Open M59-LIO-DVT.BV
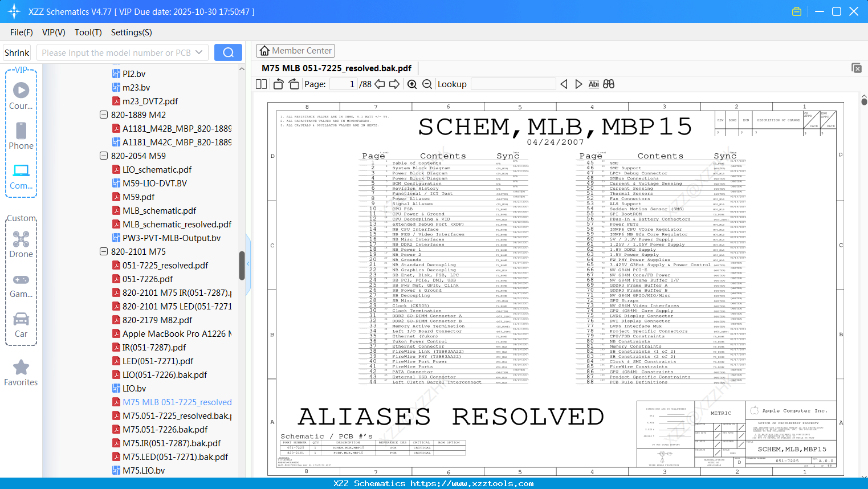Image resolution: width=868 pixels, height=489 pixels. 154,183
